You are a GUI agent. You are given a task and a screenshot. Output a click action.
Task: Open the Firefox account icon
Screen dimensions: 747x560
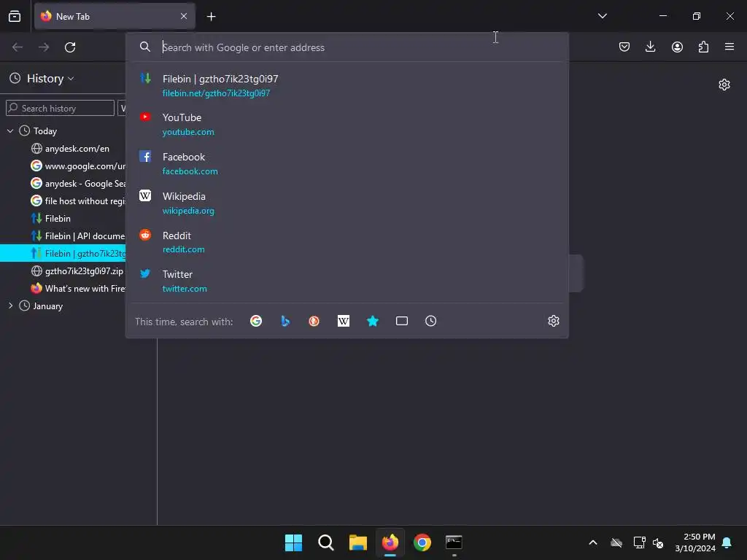tap(677, 47)
